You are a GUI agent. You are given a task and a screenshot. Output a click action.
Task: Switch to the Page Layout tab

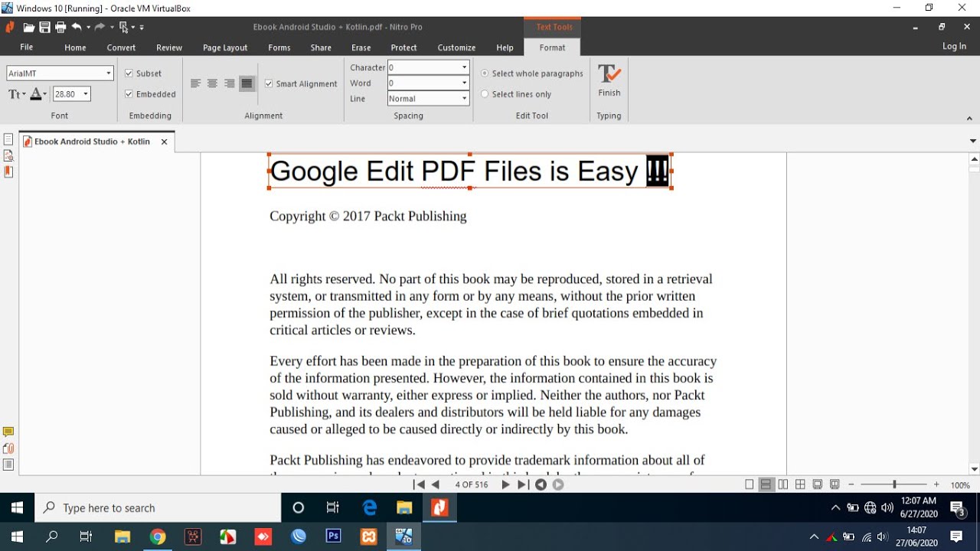225,47
